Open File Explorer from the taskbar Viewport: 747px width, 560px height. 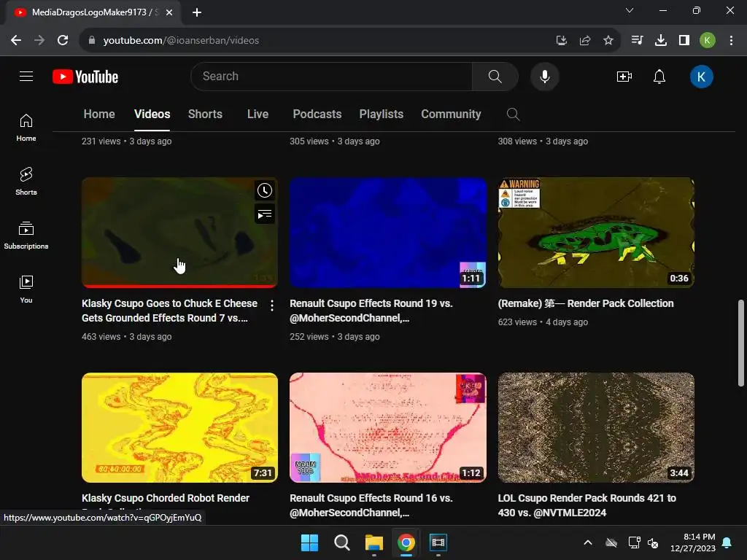tap(374, 542)
